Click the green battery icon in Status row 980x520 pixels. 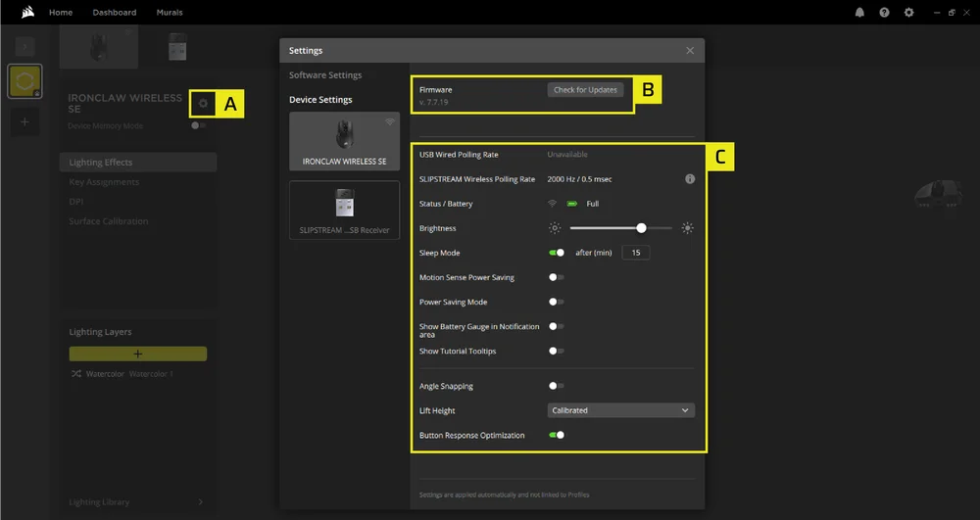tap(572, 204)
